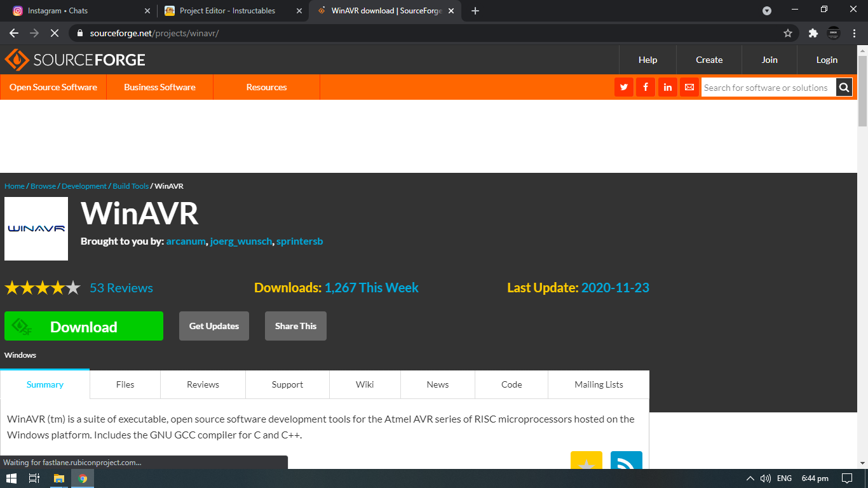
Task: View site information lock icon
Action: [x=80, y=33]
